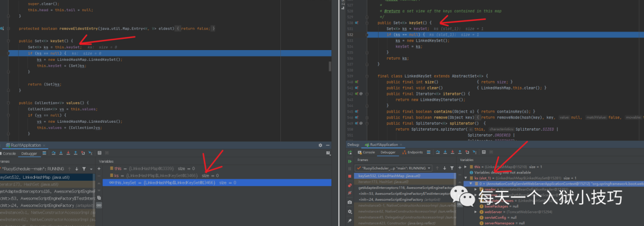Click left editor vertical scrollbar thumb

(329, 66)
